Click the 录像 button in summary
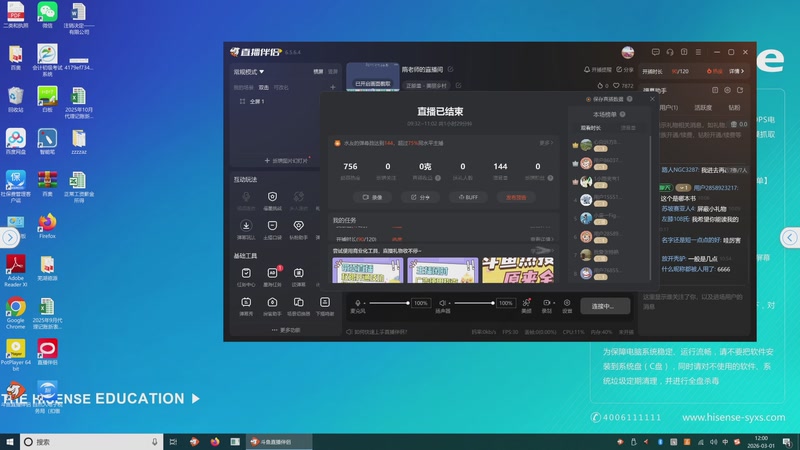This screenshot has width=800, height=450. click(x=372, y=197)
